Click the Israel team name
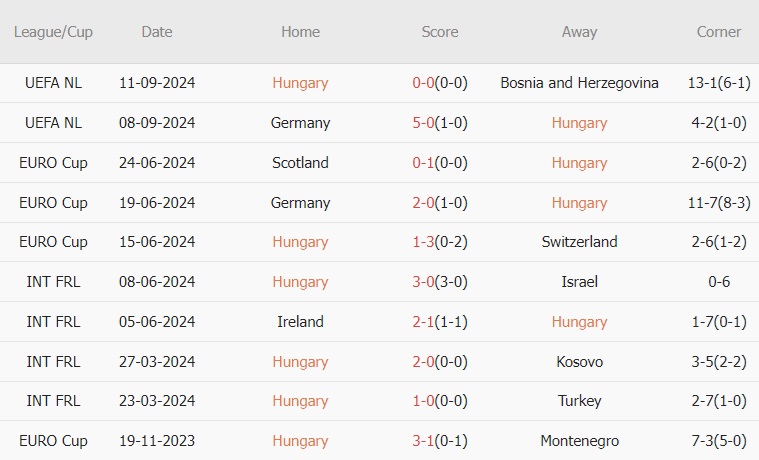This screenshot has width=759, height=460. (579, 282)
